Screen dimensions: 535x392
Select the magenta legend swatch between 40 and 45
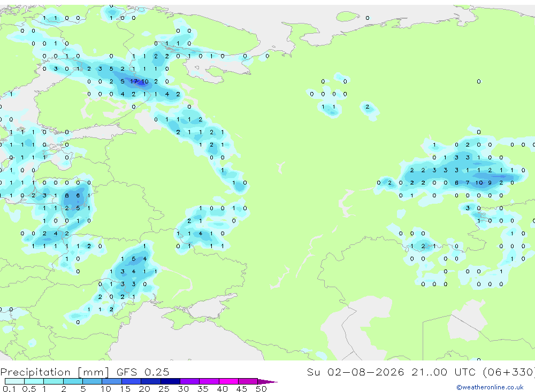(228, 381)
